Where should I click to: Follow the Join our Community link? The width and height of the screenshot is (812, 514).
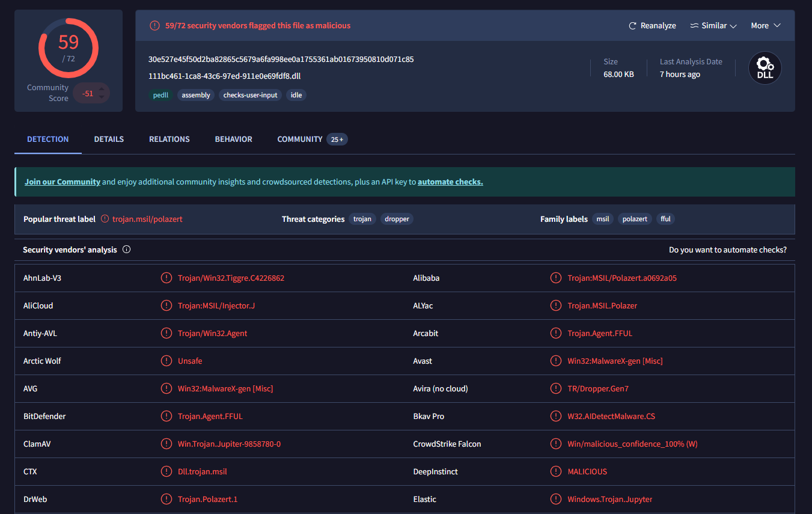[x=63, y=182]
